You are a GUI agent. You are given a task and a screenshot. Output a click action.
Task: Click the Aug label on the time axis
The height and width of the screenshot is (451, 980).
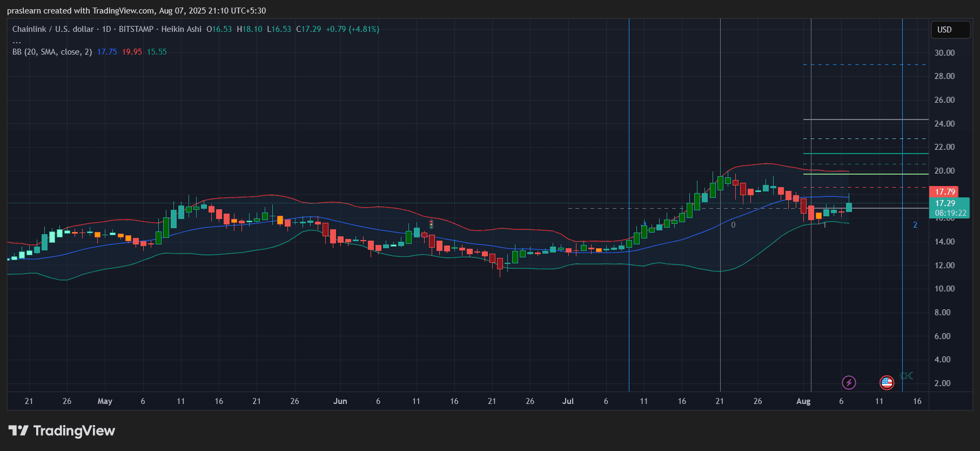pos(803,401)
